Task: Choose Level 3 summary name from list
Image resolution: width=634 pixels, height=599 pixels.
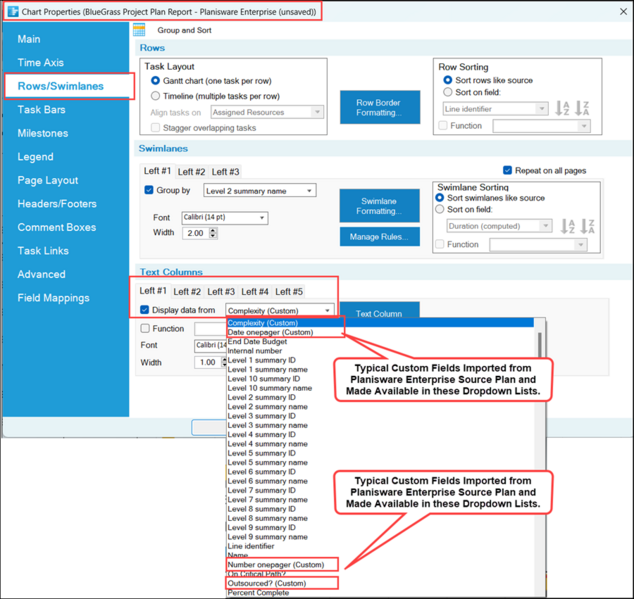Action: click(x=267, y=425)
